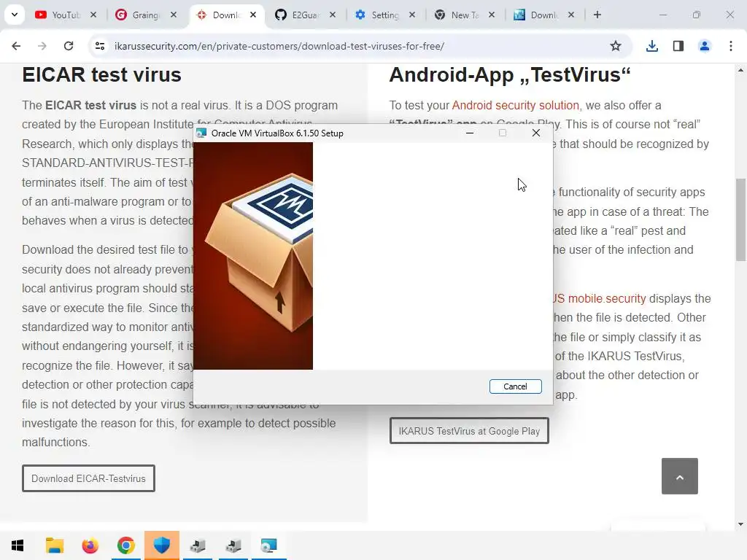The width and height of the screenshot is (747, 560).
Task: Open Chrome from the taskbar
Action: coord(125,545)
